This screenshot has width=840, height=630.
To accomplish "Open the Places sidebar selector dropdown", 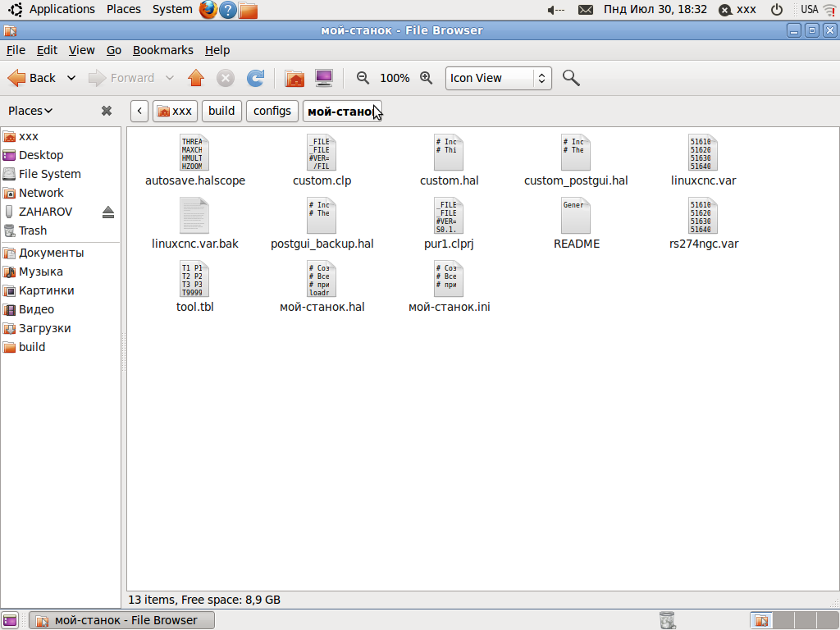I will tap(30, 111).
